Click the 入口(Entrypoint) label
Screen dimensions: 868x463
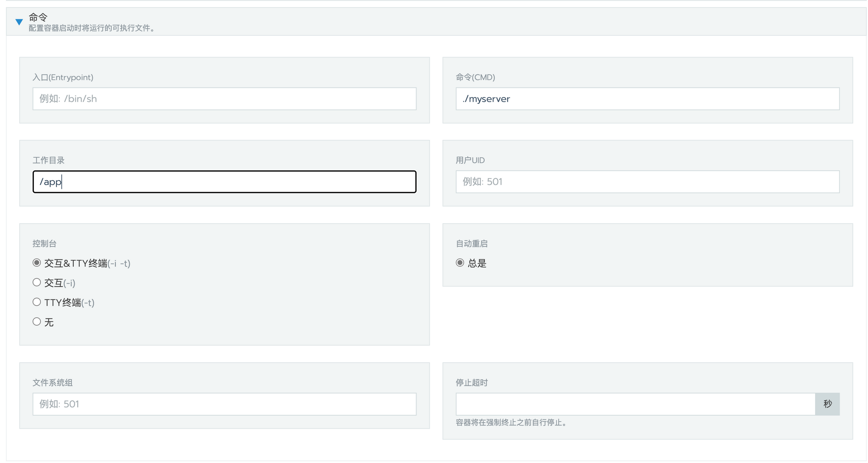click(63, 77)
